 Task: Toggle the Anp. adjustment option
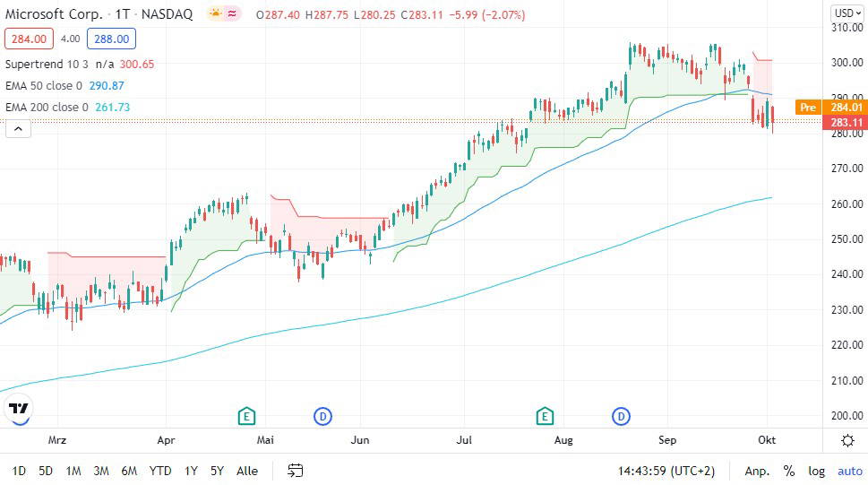[x=757, y=471]
